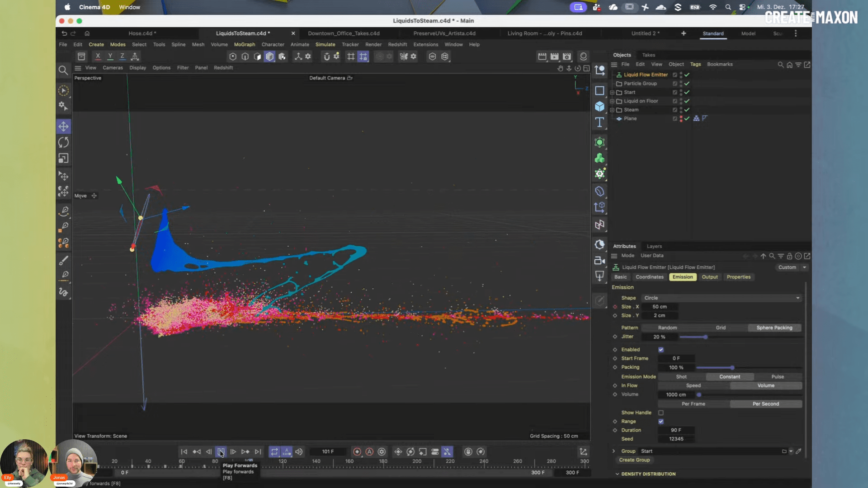Open the search icon in the Objects panel
The width and height of the screenshot is (868, 488).
[781, 65]
